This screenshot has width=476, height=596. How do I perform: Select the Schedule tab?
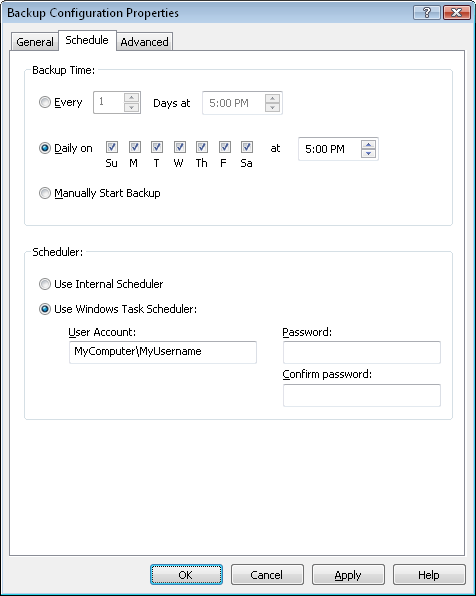(87, 40)
